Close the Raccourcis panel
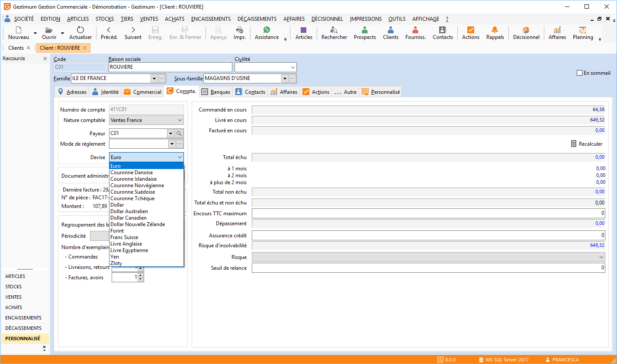This screenshot has height=364, width=617. (x=45, y=58)
